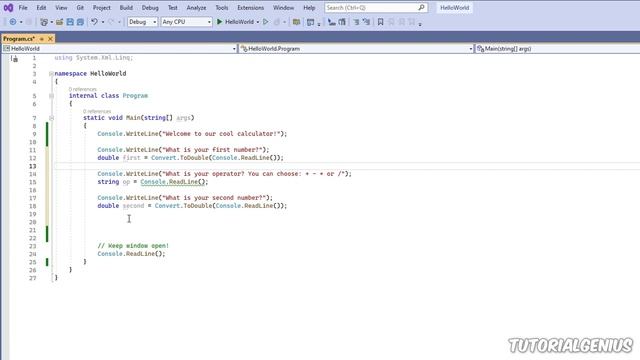Close the Program.cs tab
Viewport: 640px width, 360px height.
click(x=50, y=39)
